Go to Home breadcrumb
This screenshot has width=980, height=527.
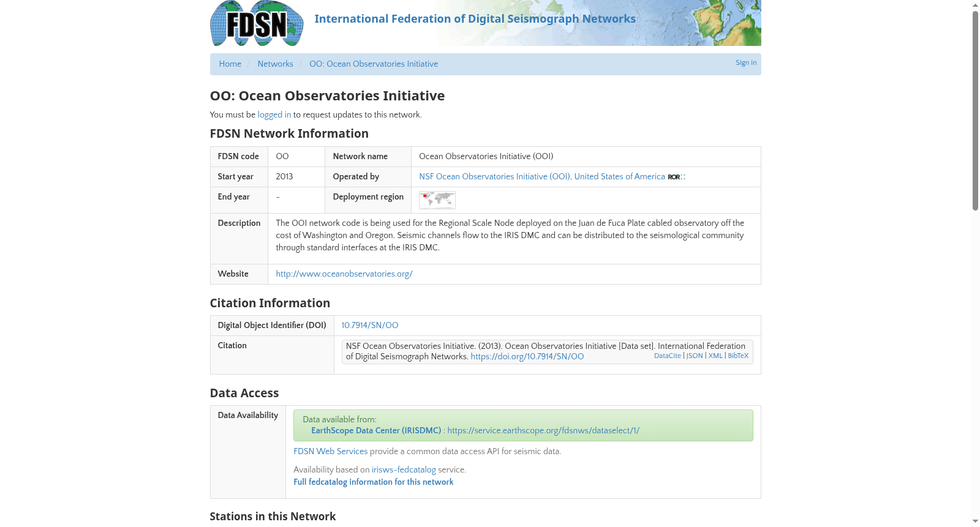click(x=230, y=64)
